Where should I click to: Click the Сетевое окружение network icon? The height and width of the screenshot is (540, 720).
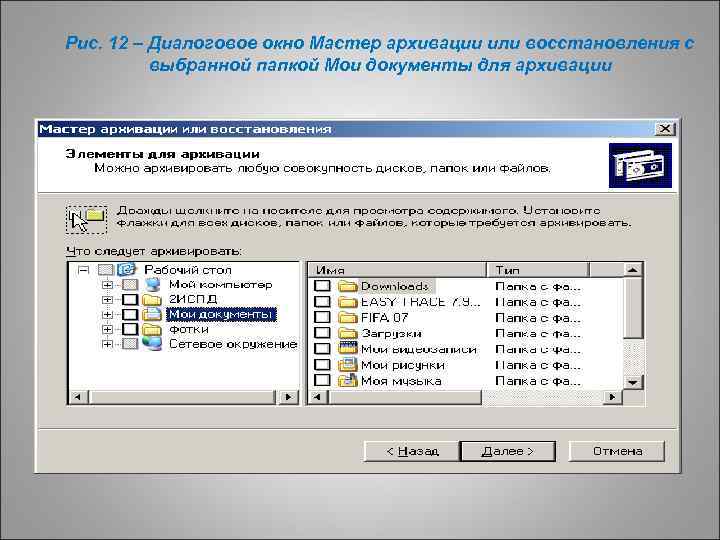152,344
